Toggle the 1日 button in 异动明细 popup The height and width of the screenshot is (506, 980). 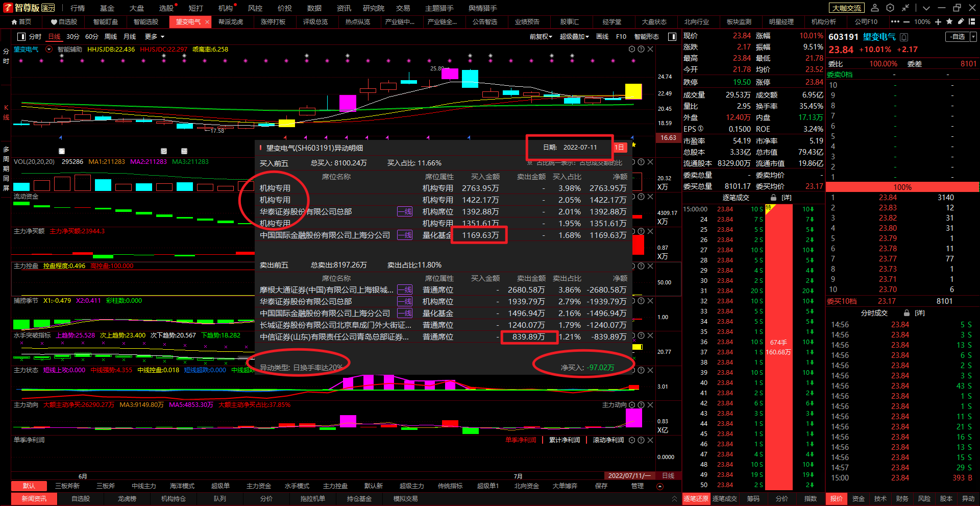click(x=619, y=147)
